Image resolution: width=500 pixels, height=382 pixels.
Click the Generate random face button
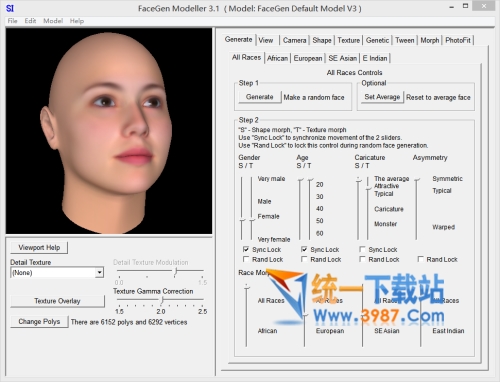pos(260,97)
